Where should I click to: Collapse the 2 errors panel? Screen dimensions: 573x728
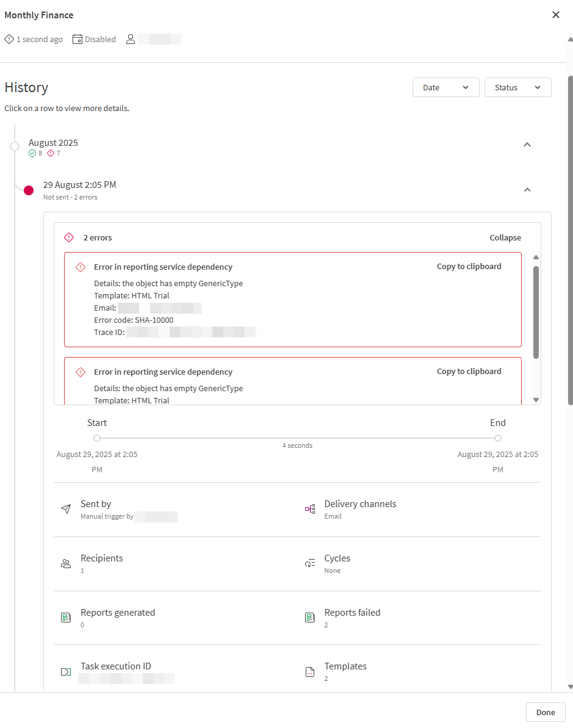[505, 237]
